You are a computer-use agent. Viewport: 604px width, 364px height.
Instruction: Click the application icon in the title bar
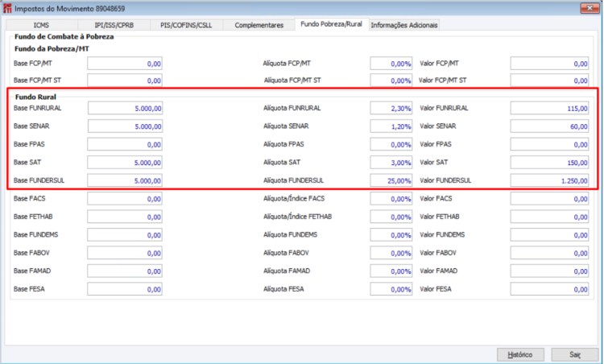pos(7,8)
